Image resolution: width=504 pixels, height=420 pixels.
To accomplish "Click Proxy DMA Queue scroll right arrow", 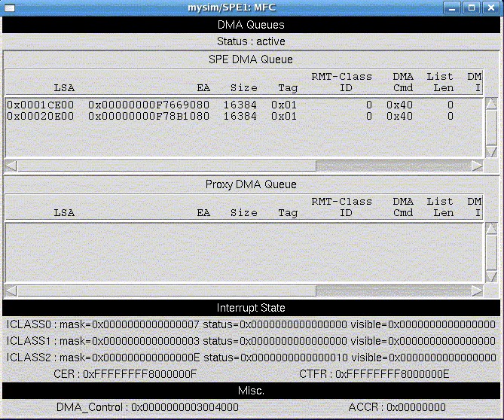I will click(x=478, y=291).
